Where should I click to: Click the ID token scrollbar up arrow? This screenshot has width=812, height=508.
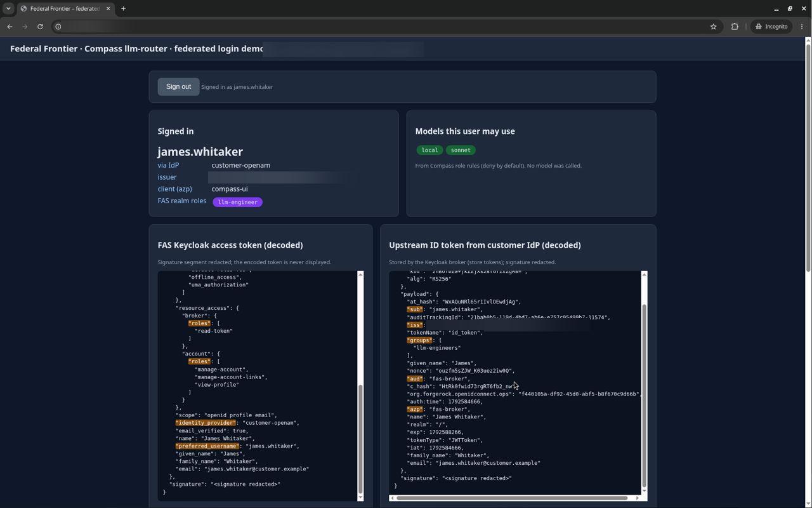click(x=644, y=274)
